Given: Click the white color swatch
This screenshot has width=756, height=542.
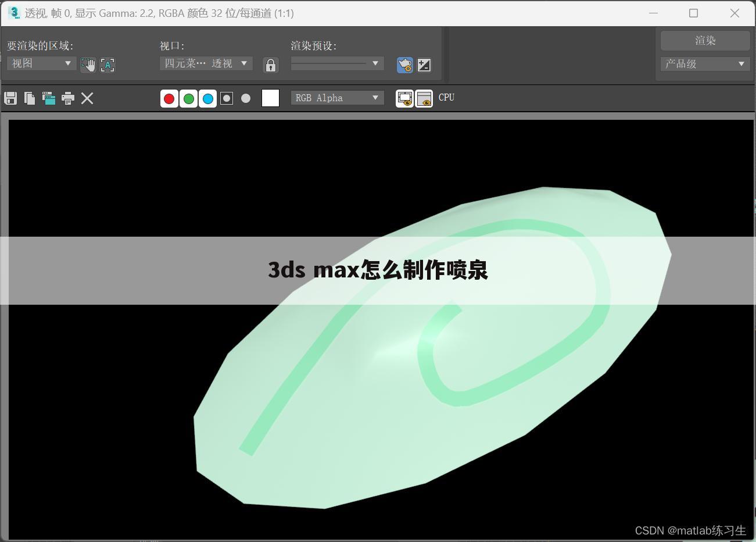Looking at the screenshot, I should (x=270, y=98).
